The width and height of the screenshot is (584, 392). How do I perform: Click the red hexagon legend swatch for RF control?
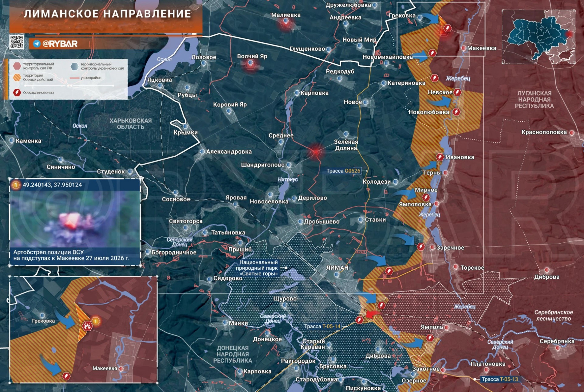click(x=17, y=66)
